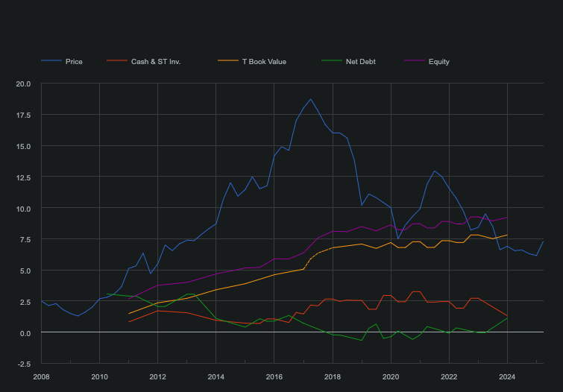Toggle Equity legend label text
Image resolution: width=563 pixels, height=392 pixels.
438,61
